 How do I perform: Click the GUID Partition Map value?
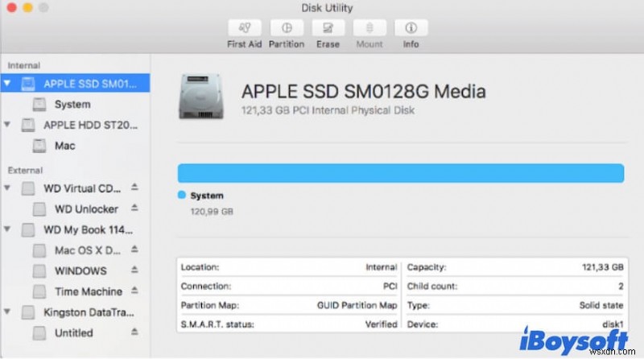357,305
